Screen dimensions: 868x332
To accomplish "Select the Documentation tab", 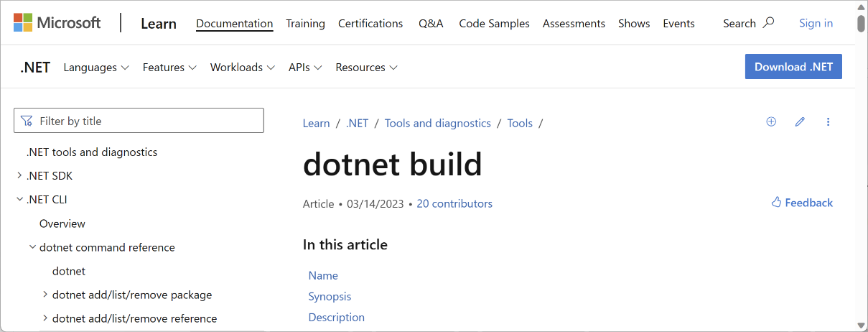I will [x=234, y=23].
